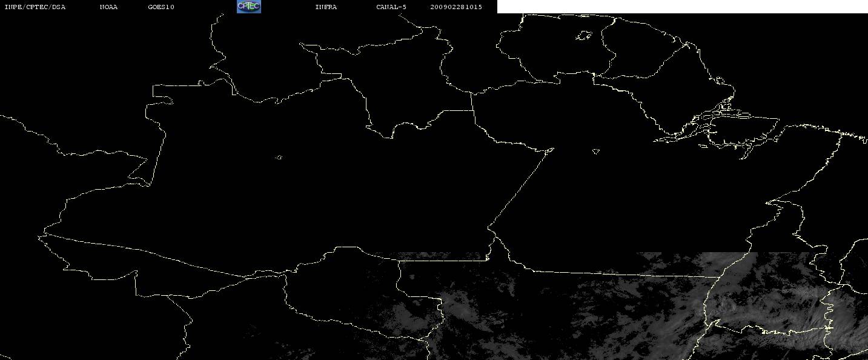
Task: Click the tiny lake outline in the left-center map
Action: (279, 158)
